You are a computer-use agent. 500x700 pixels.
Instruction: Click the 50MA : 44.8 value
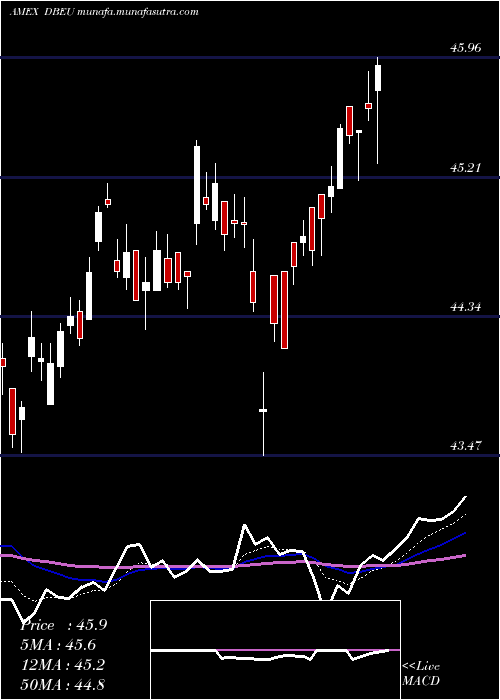point(62,684)
